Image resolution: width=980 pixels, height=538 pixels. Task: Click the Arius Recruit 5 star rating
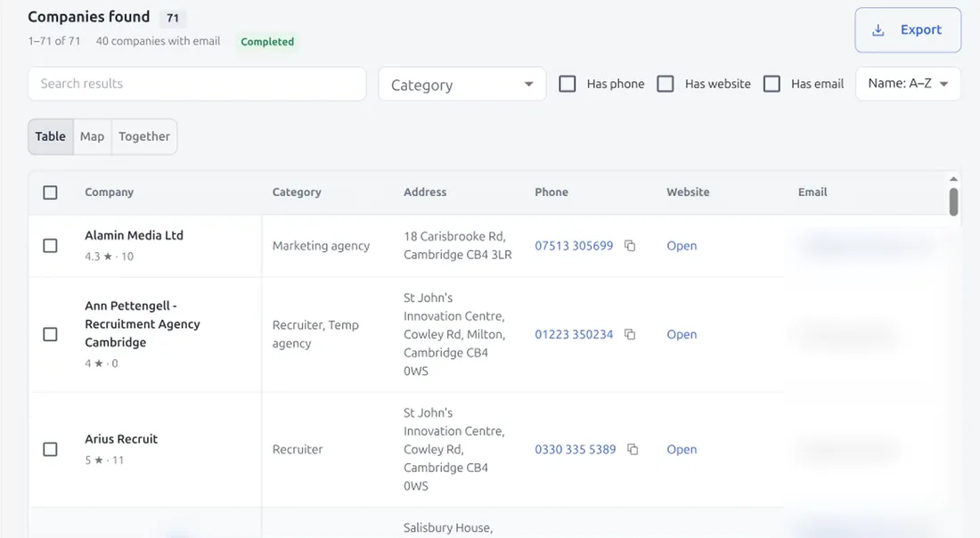coord(104,460)
